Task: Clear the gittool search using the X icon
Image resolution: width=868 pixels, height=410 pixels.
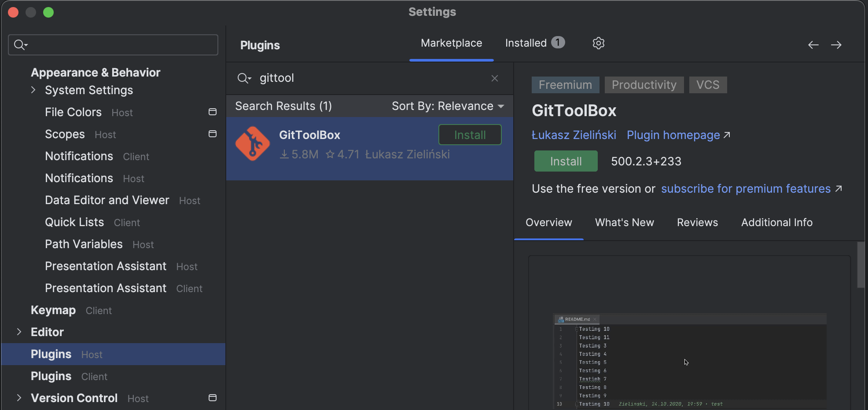Action: point(494,78)
